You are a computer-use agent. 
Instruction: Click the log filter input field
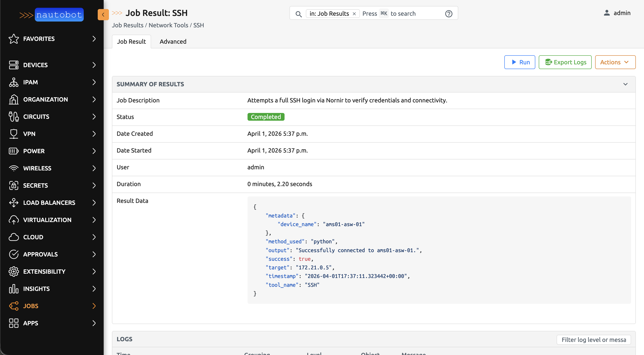593,340
